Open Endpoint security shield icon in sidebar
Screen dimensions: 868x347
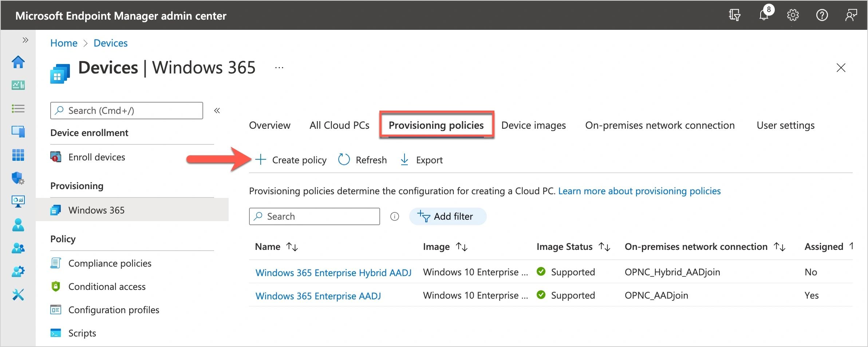coord(18,178)
